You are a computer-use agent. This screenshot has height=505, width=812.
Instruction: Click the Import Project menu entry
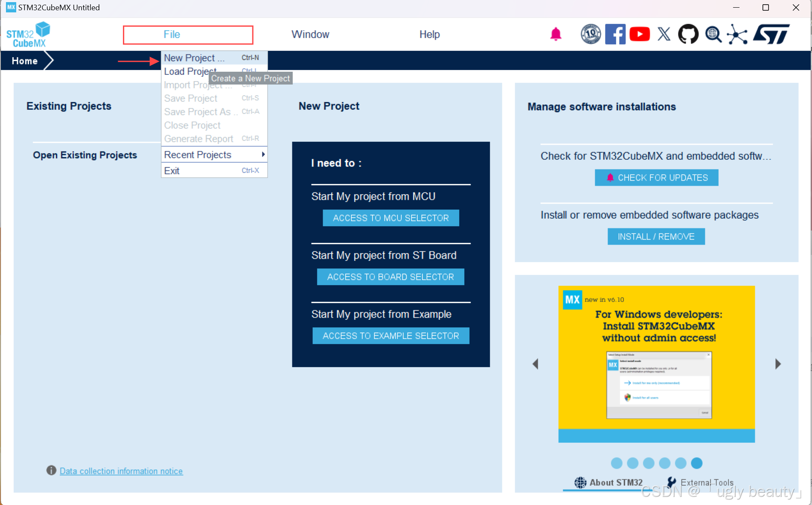coord(214,85)
